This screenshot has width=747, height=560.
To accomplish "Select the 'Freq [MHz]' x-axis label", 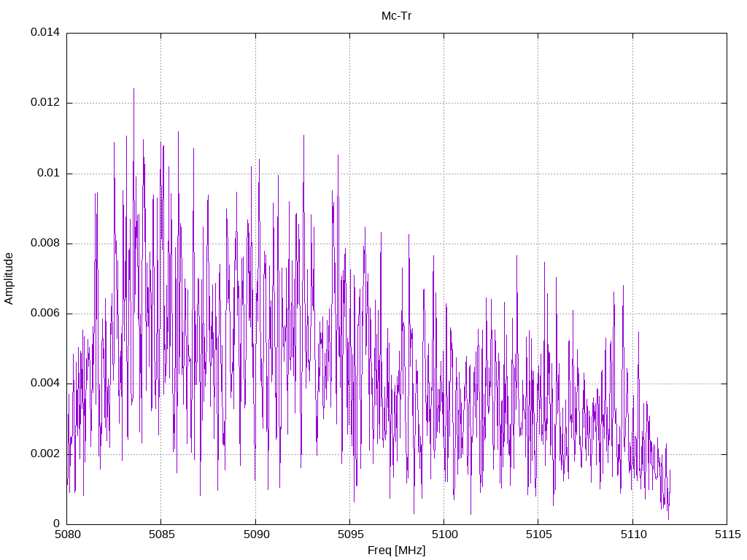I will tap(396, 551).
